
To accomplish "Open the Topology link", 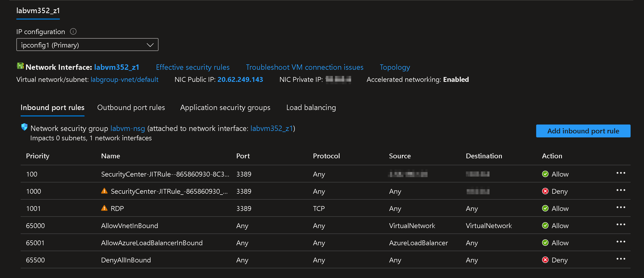I will 395,67.
